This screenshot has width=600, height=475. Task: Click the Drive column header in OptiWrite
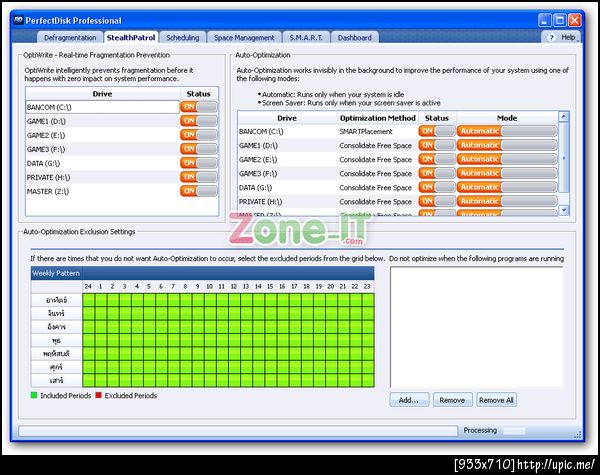(103, 94)
